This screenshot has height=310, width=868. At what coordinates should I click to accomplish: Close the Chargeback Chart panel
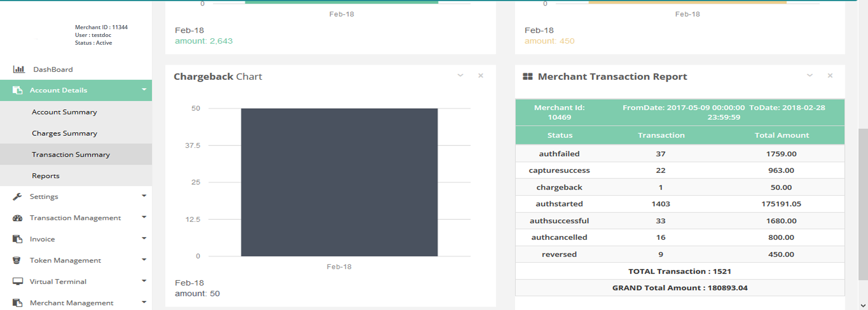coord(480,76)
